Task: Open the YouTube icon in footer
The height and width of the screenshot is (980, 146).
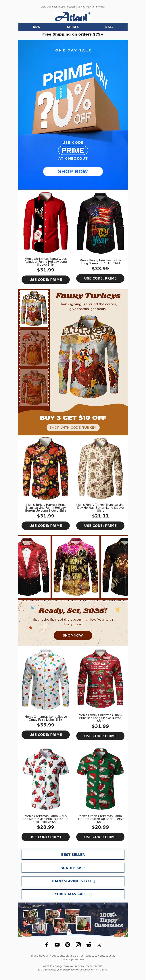Action: (57, 945)
